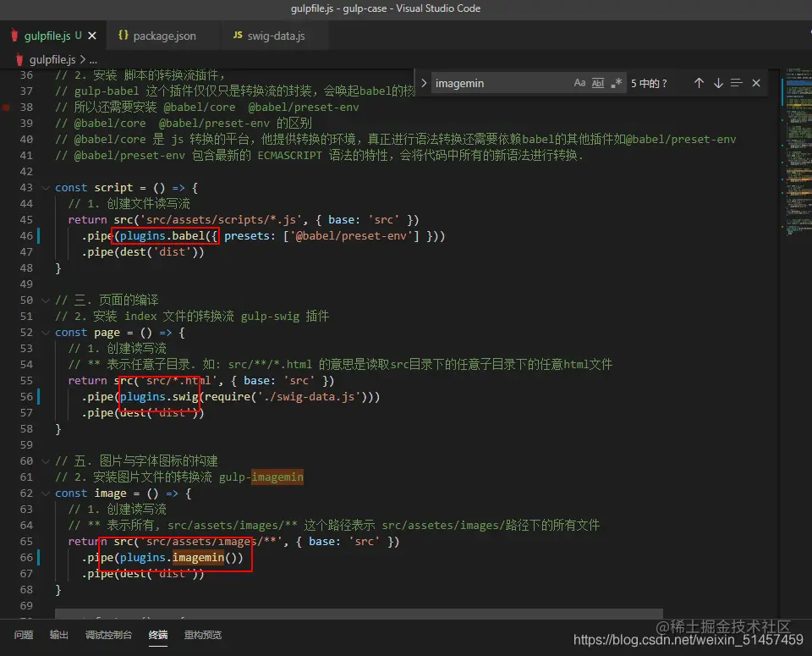The height and width of the screenshot is (656, 812).
Task: Click the gulp icon on gulpfile.js tab
Action: (14, 36)
